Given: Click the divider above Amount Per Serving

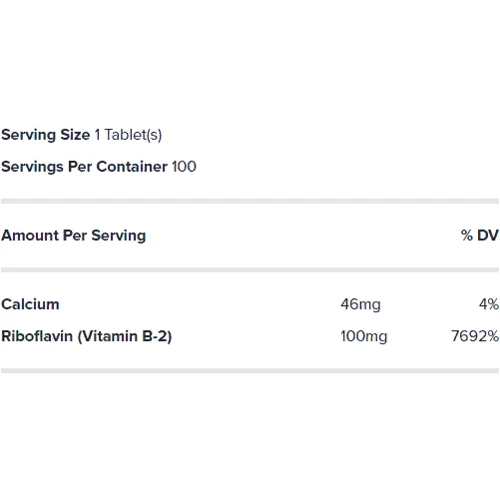Looking at the screenshot, I should pyautogui.click(x=250, y=201).
